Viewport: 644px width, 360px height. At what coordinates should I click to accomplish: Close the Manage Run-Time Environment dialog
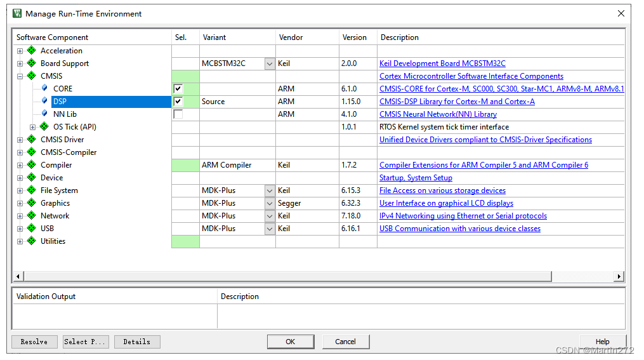pyautogui.click(x=621, y=13)
